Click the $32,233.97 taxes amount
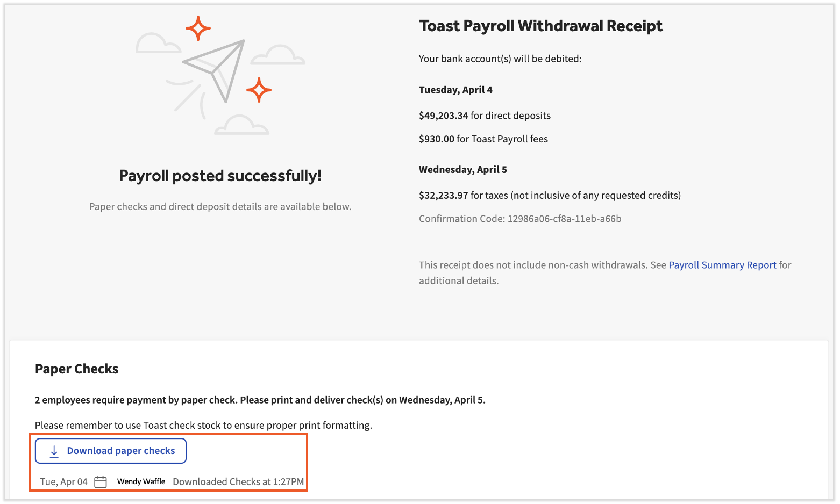The height and width of the screenshot is (504, 840). pyautogui.click(x=444, y=195)
